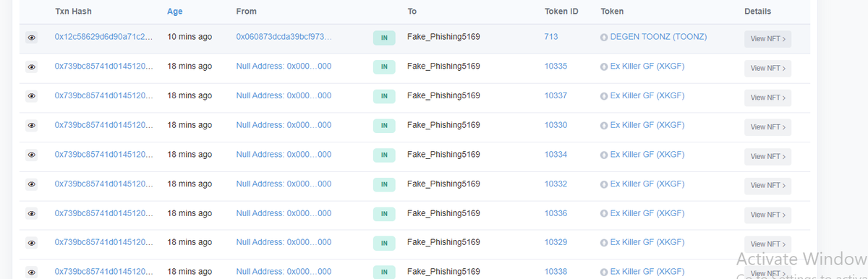Open txn hash 0x12c58629d6d90a71c2

103,36
